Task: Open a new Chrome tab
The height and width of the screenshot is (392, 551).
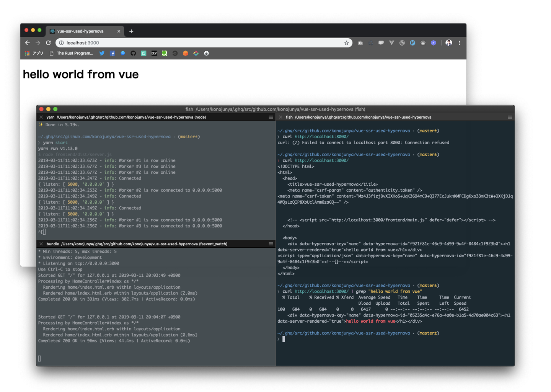Action: coord(131,31)
